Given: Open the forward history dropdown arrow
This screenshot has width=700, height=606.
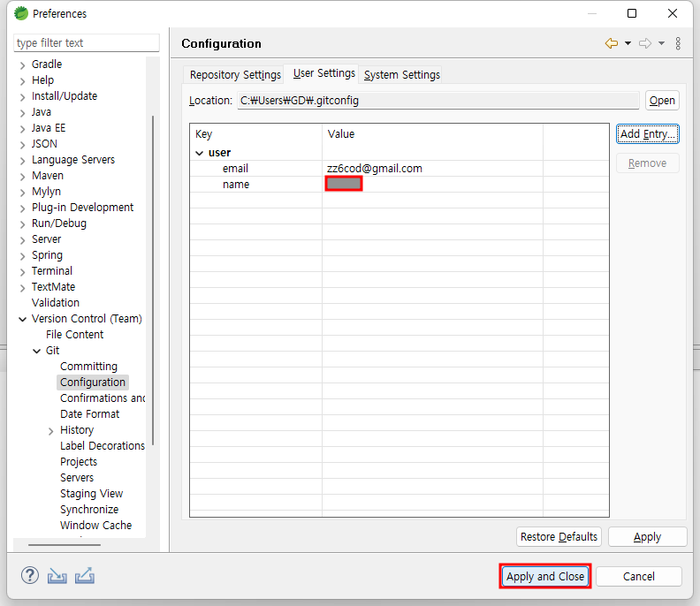Looking at the screenshot, I should click(x=662, y=43).
